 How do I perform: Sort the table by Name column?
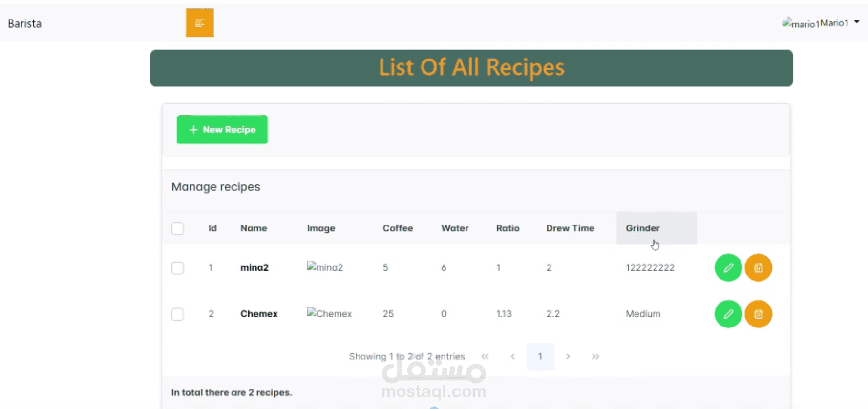pos(254,228)
